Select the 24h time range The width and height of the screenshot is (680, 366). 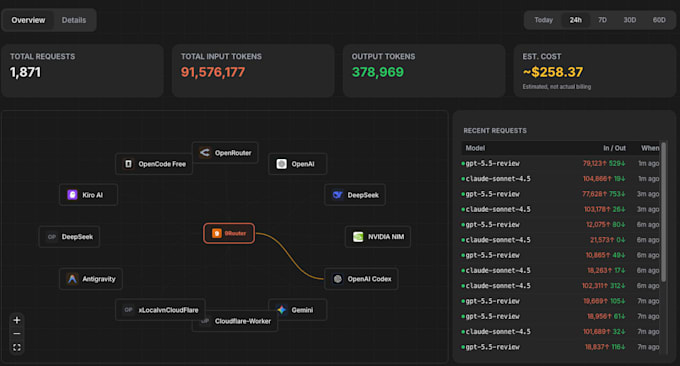point(575,20)
